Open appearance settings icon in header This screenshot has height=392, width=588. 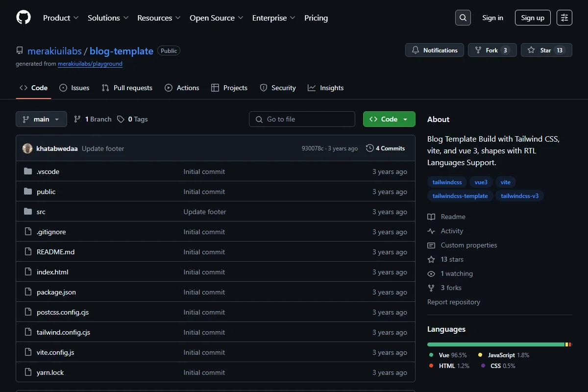click(x=564, y=18)
